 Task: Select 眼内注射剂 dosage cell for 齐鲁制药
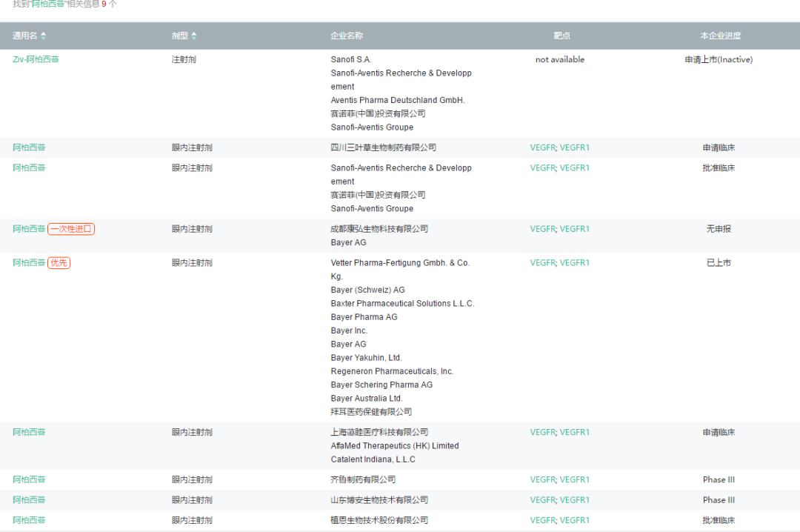pos(192,479)
